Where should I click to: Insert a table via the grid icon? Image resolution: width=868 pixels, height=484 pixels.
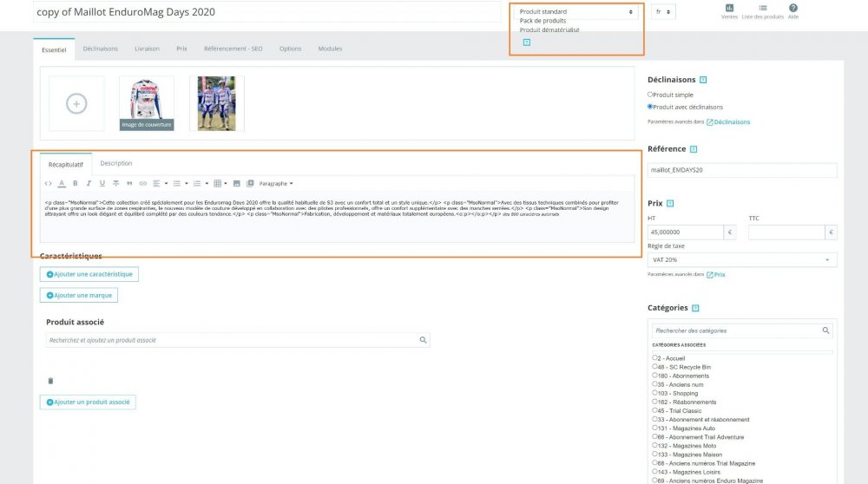218,184
